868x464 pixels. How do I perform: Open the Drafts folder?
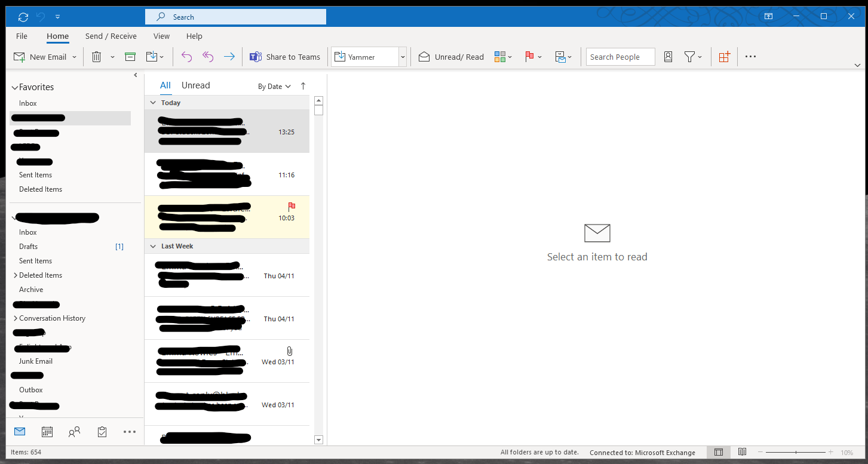(x=28, y=247)
